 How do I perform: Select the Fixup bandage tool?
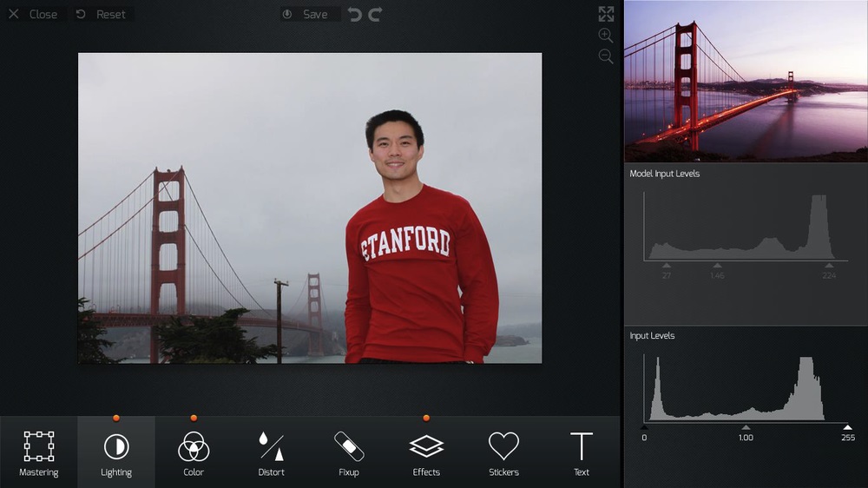tap(349, 452)
